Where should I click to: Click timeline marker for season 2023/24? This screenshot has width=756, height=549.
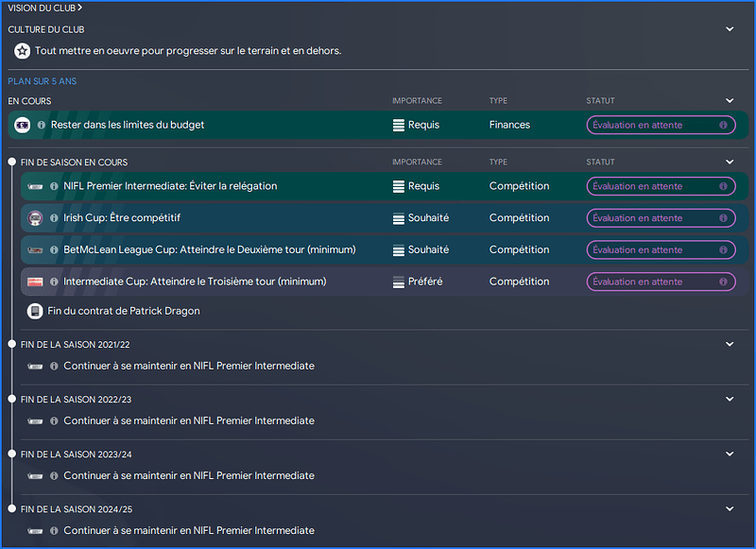click(12, 455)
